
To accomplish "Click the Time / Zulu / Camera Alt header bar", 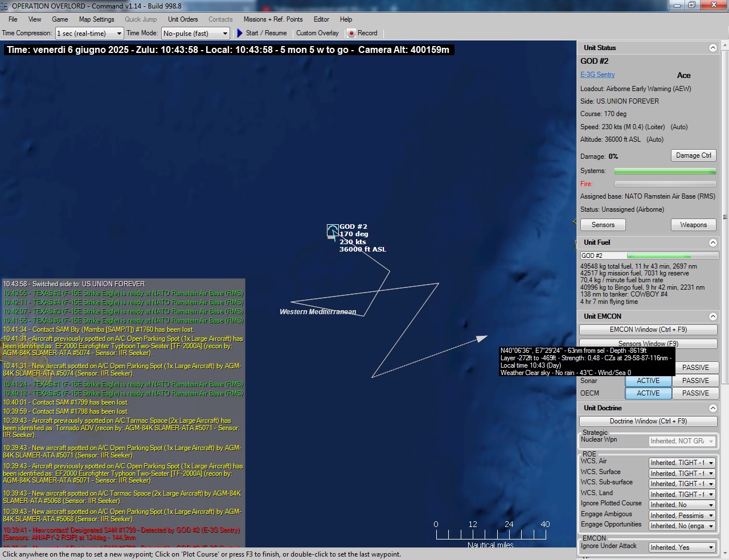I will [228, 50].
